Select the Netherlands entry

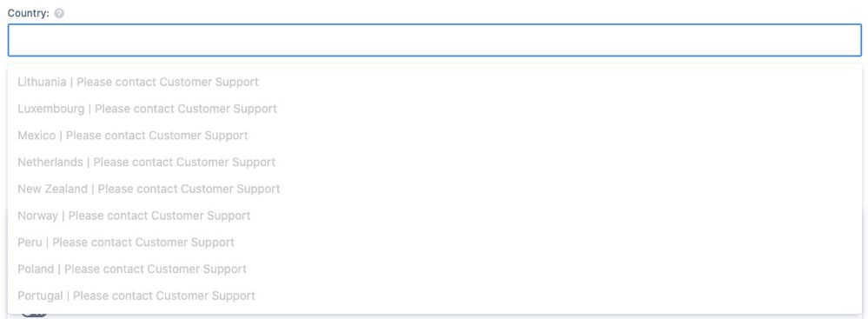click(434, 163)
